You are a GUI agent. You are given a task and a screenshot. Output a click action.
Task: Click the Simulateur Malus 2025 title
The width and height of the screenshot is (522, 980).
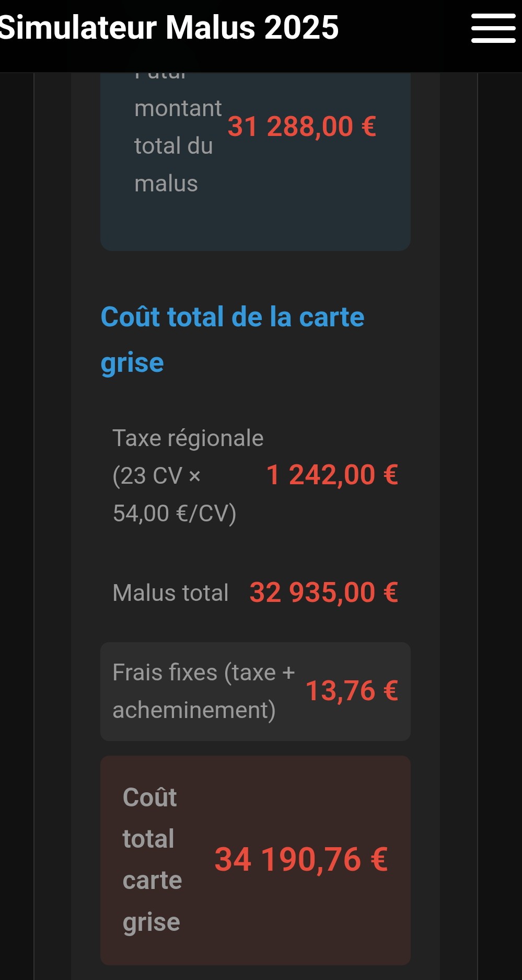click(169, 27)
